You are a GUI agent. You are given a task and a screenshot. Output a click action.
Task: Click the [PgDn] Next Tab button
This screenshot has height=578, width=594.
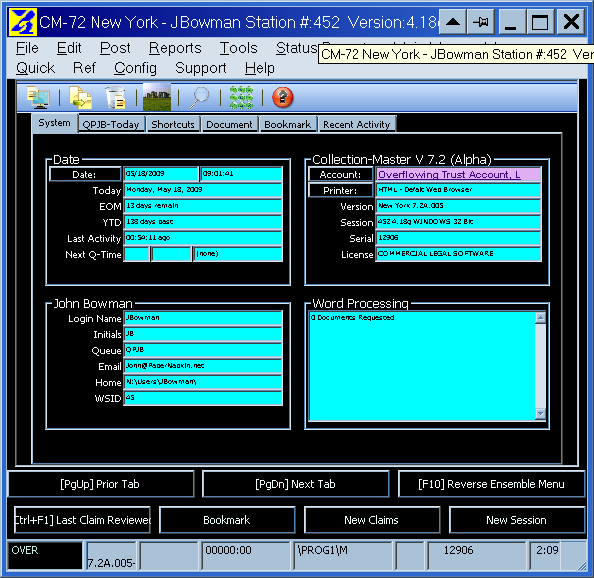[x=295, y=484]
